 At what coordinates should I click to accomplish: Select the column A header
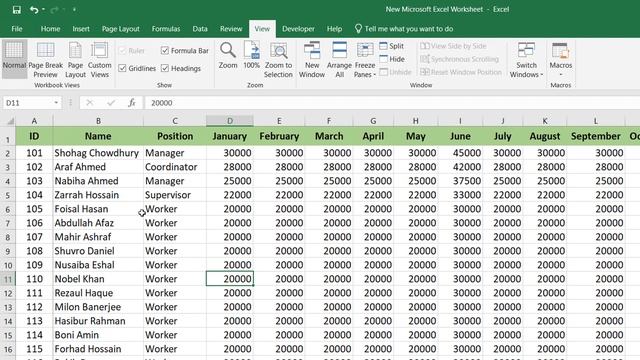pos(34,121)
